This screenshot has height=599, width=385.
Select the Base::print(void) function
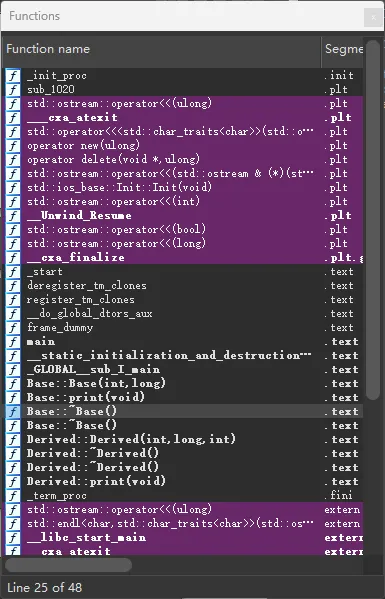pyautogui.click(x=184, y=397)
